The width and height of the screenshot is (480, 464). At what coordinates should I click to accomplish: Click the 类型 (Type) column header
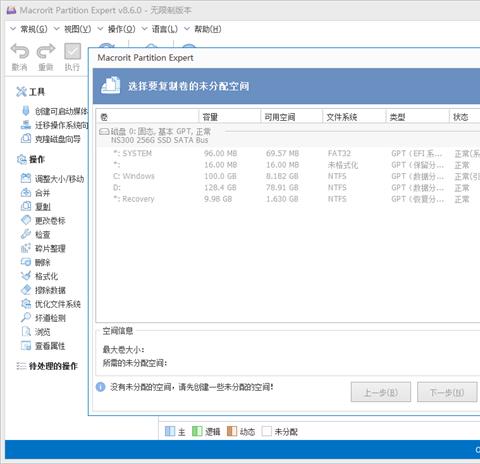[x=417, y=117]
